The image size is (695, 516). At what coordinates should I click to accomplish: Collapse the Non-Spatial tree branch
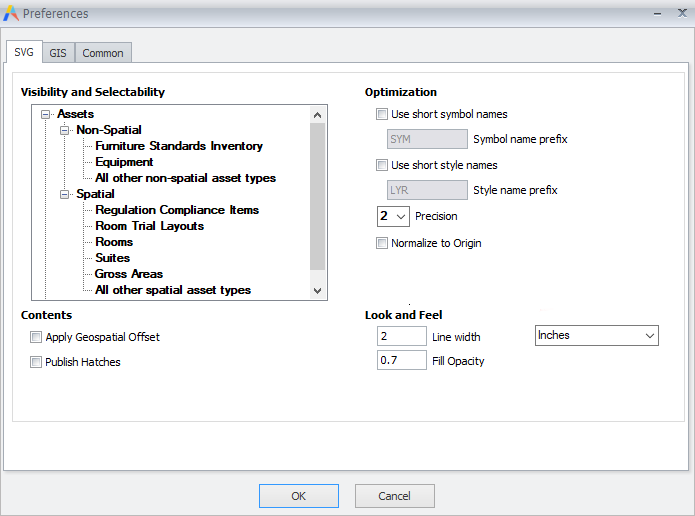65,130
